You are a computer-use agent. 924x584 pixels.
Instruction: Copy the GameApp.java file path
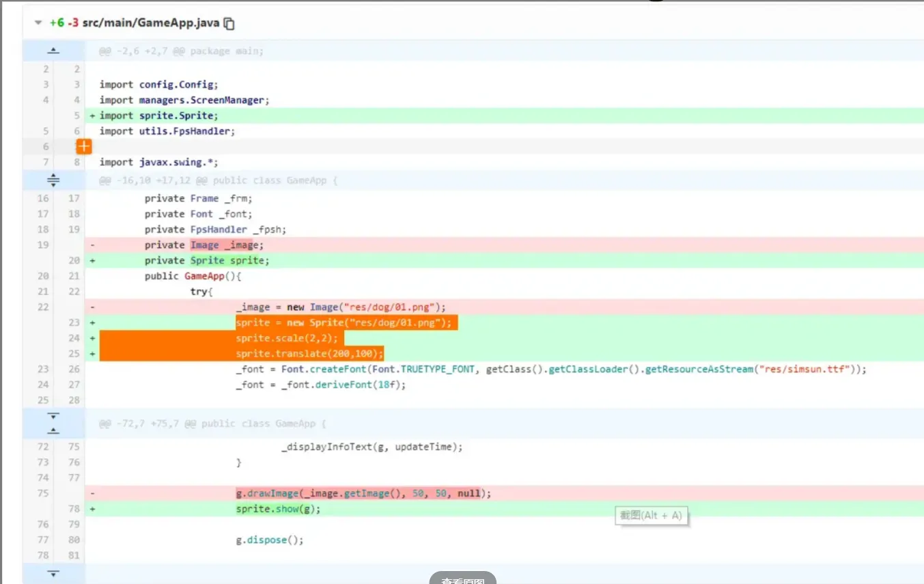[x=229, y=23]
